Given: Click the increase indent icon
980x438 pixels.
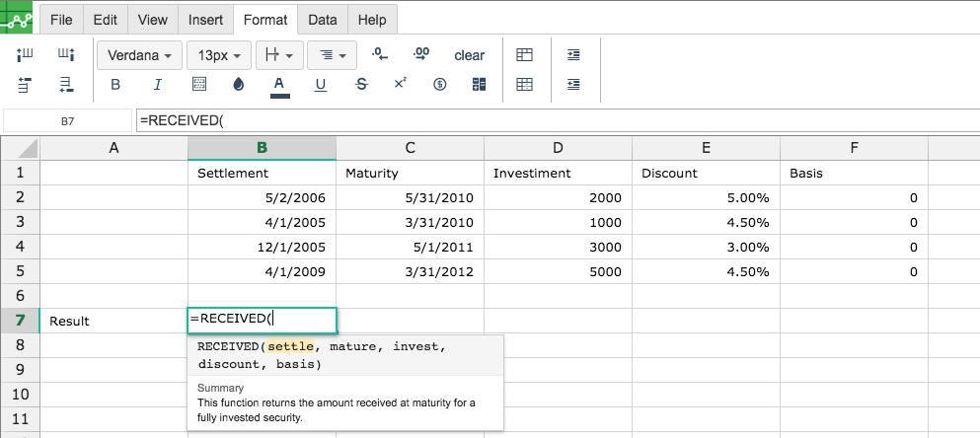Looking at the screenshot, I should click(x=573, y=55).
